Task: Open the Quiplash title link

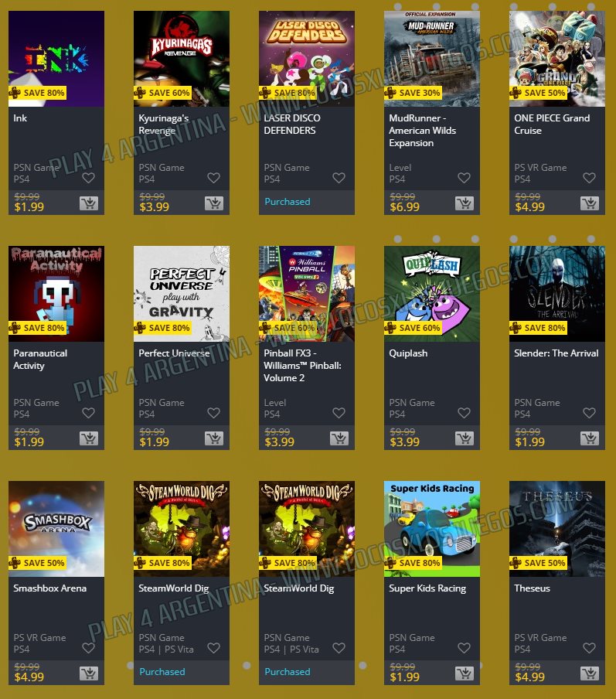Action: pyautogui.click(x=408, y=353)
